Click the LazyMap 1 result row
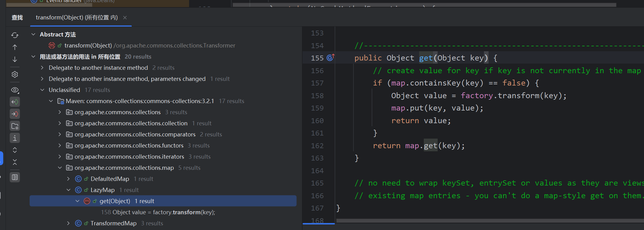 [x=163, y=190]
